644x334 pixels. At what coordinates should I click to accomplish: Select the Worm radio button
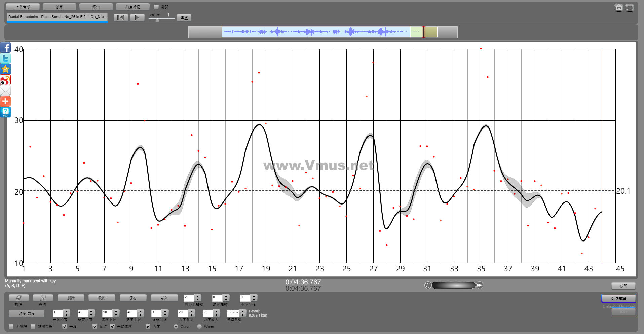[199, 326]
